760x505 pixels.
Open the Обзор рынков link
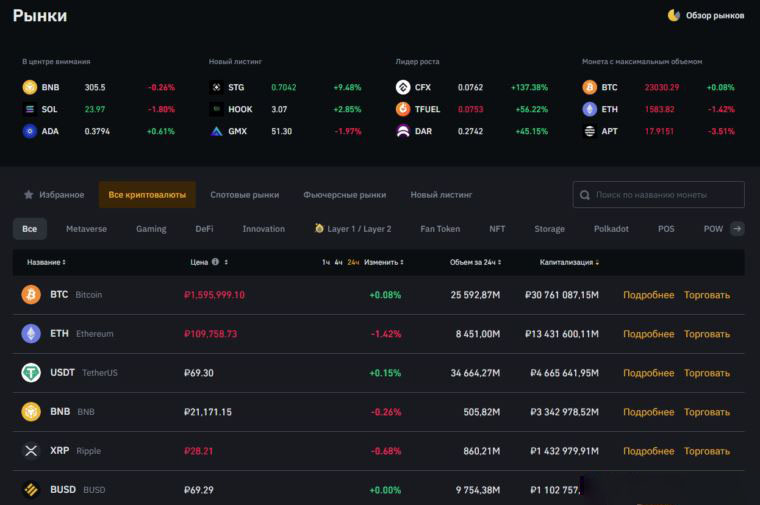pos(706,16)
